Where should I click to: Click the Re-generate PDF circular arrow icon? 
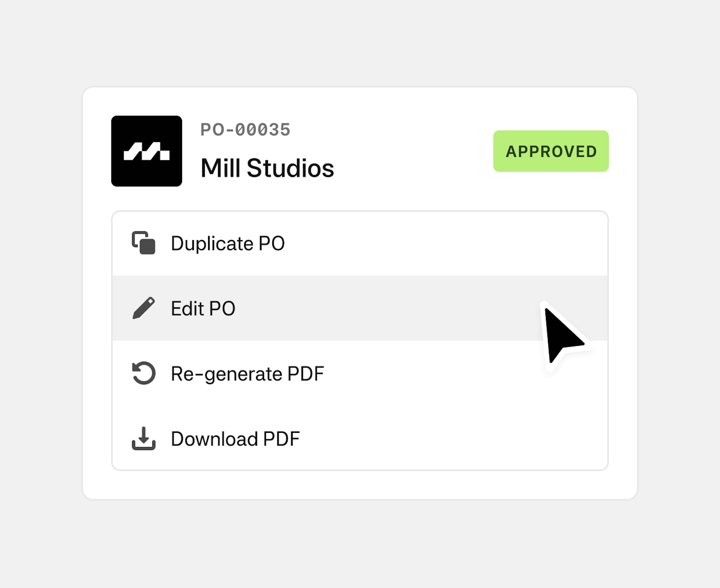143,373
